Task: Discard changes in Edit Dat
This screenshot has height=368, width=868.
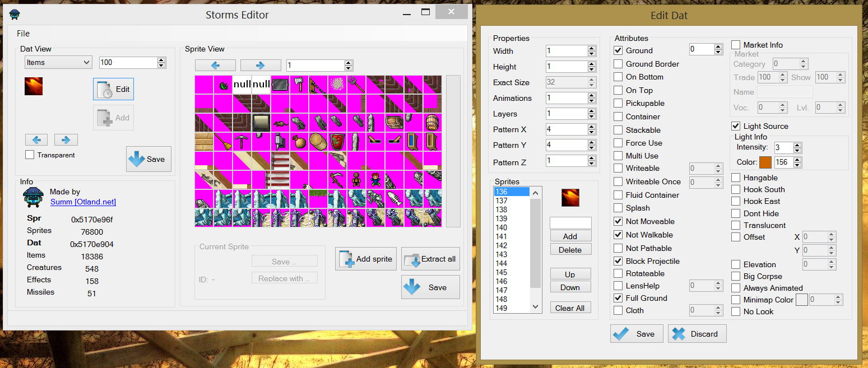Action: point(697,334)
